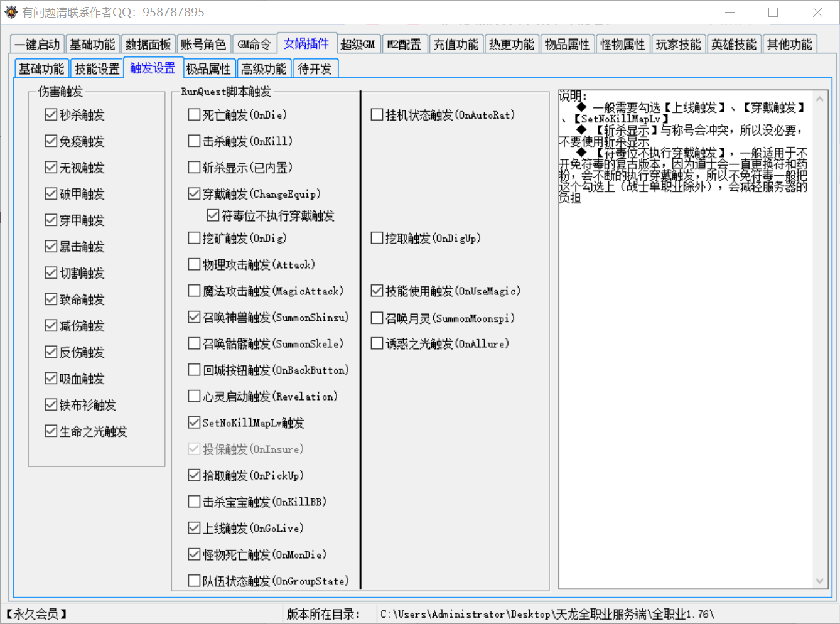Open the 热更功能 tab

[512, 44]
